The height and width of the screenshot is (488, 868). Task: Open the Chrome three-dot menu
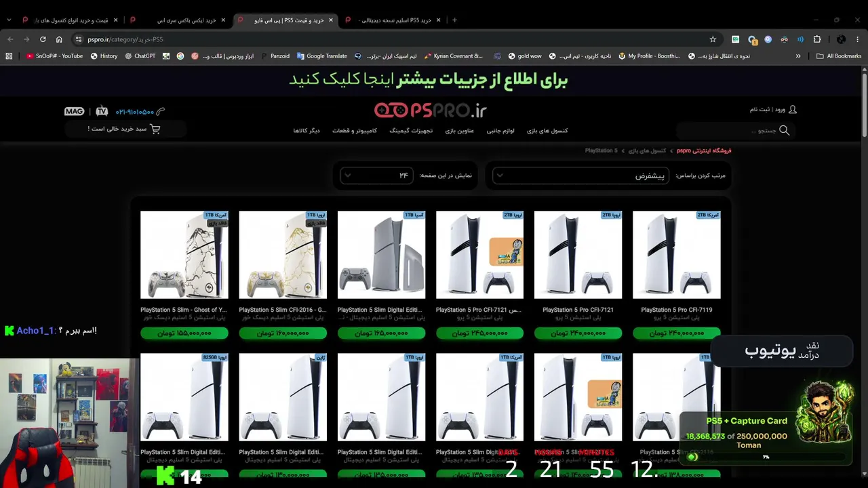point(858,39)
